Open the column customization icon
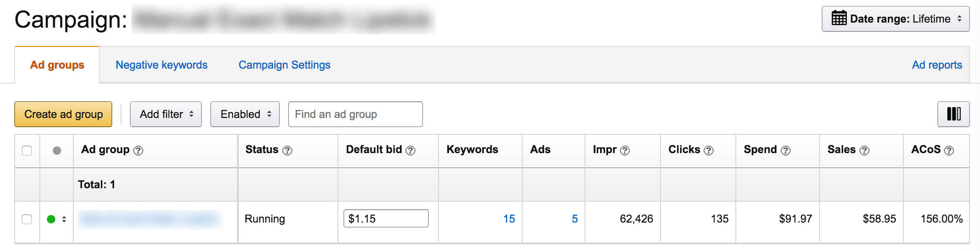The width and height of the screenshot is (980, 251). (x=953, y=114)
